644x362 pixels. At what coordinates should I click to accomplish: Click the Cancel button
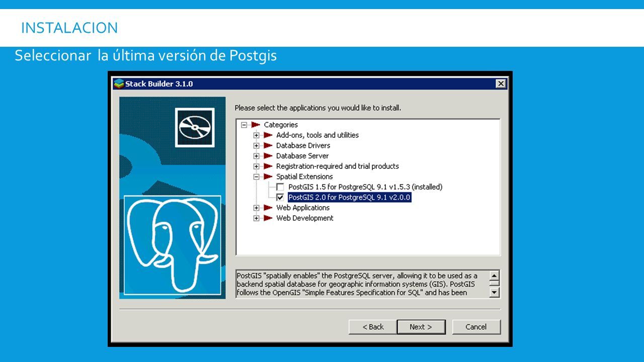476,327
